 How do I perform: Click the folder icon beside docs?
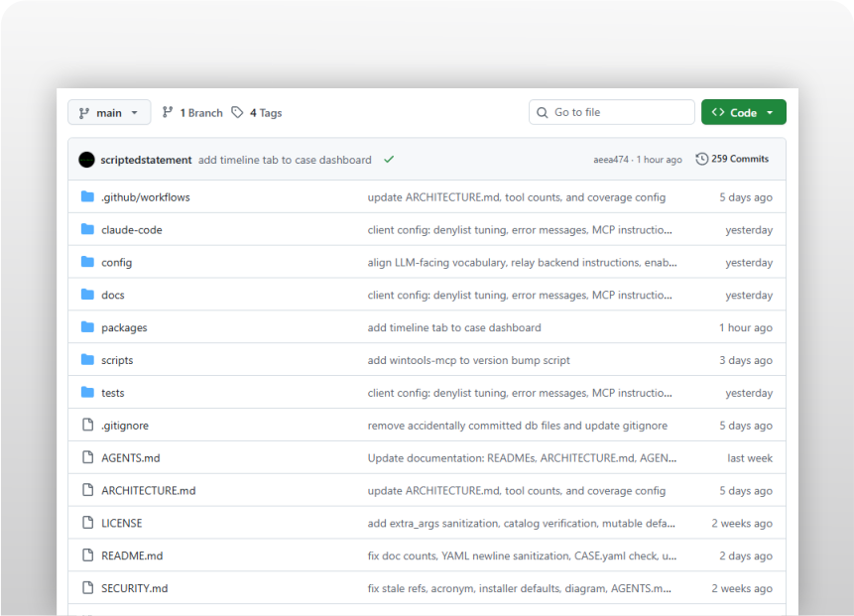pyautogui.click(x=86, y=295)
